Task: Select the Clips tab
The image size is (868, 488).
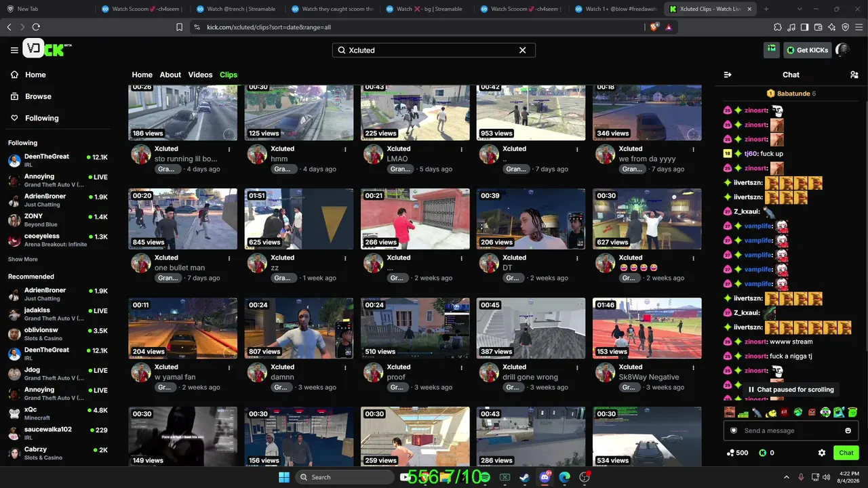Action: click(x=229, y=75)
